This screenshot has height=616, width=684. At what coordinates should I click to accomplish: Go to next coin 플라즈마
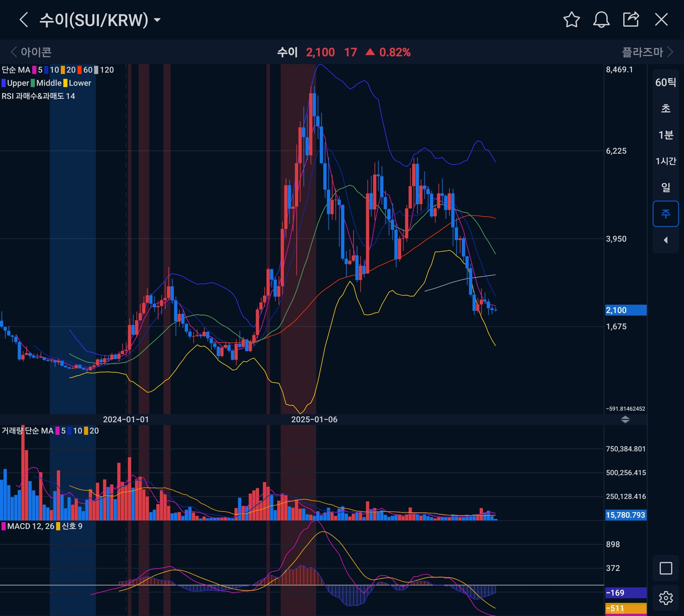tap(647, 52)
